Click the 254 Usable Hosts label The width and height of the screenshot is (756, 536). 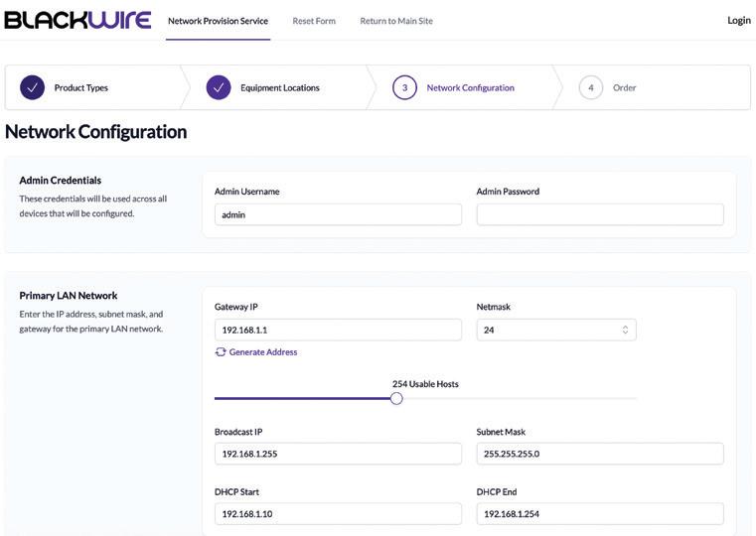(425, 384)
